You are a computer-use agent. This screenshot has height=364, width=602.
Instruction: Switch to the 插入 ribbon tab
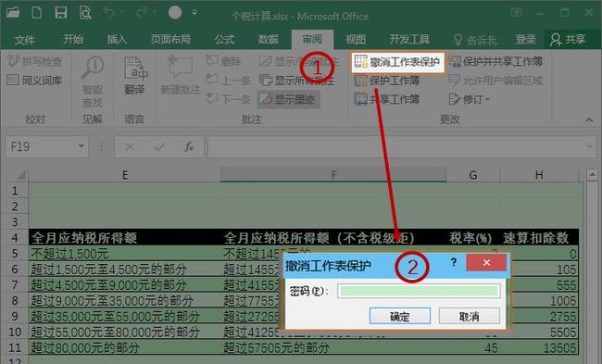pos(117,39)
